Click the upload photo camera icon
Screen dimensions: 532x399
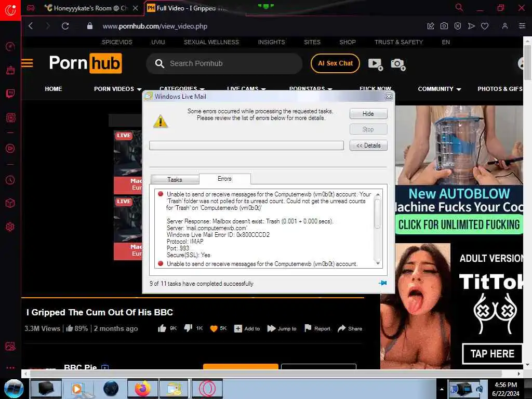coord(398,64)
